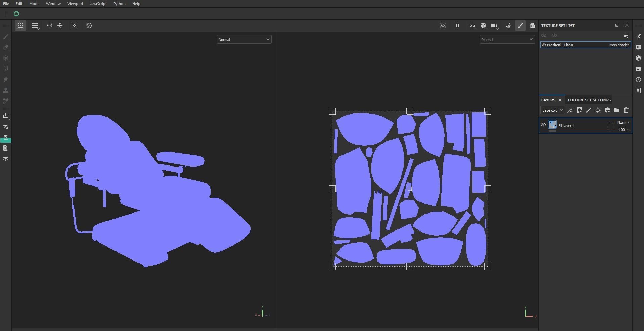Screen dimensions: 644x331
Task: Add a paint layer with the brush icon
Action: pyautogui.click(x=589, y=110)
